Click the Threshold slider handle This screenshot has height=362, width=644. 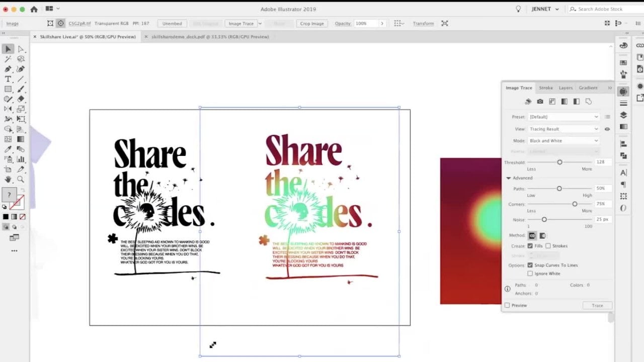[x=559, y=162]
